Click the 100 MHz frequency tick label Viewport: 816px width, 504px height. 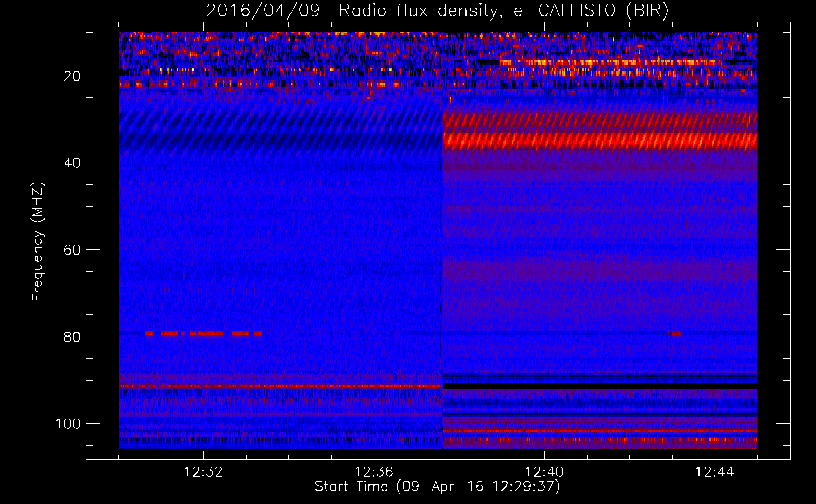tap(68, 424)
